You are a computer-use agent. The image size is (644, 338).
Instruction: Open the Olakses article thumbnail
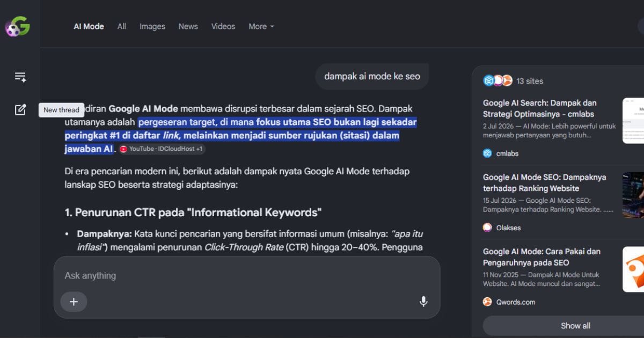click(x=633, y=195)
